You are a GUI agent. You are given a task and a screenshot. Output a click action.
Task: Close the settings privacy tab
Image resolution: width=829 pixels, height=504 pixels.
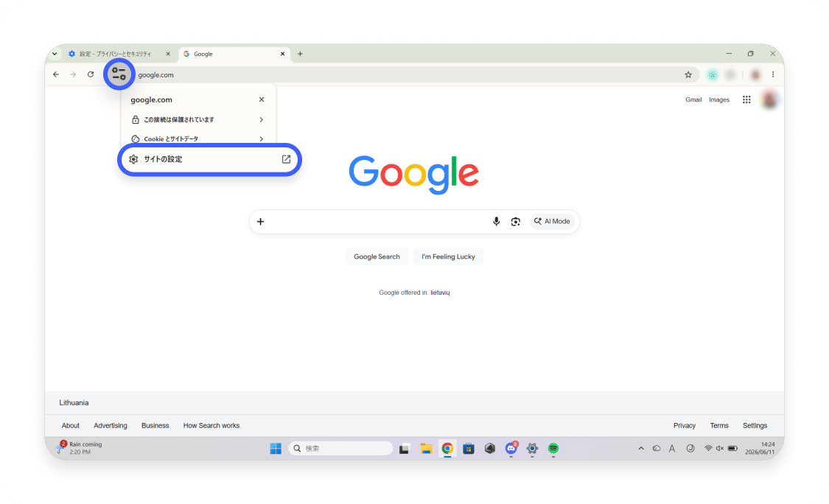tap(168, 53)
